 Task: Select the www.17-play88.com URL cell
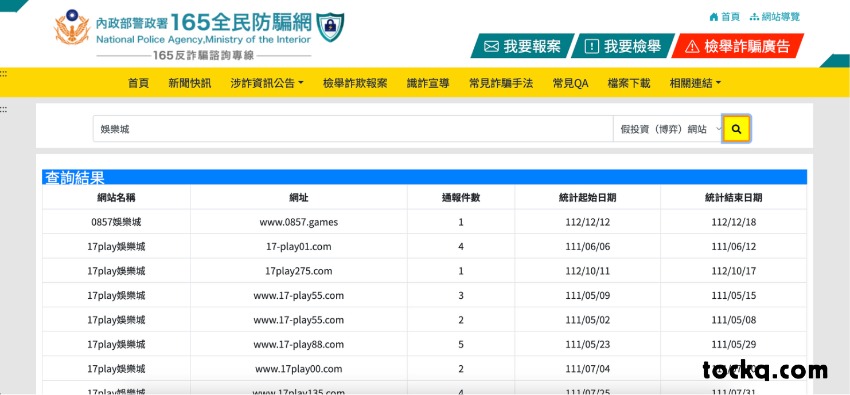pos(299,344)
